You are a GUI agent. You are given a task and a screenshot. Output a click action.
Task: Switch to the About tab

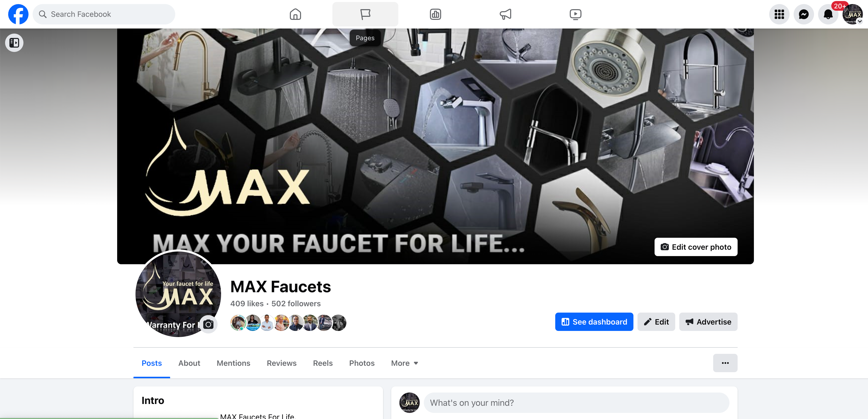pos(189,363)
